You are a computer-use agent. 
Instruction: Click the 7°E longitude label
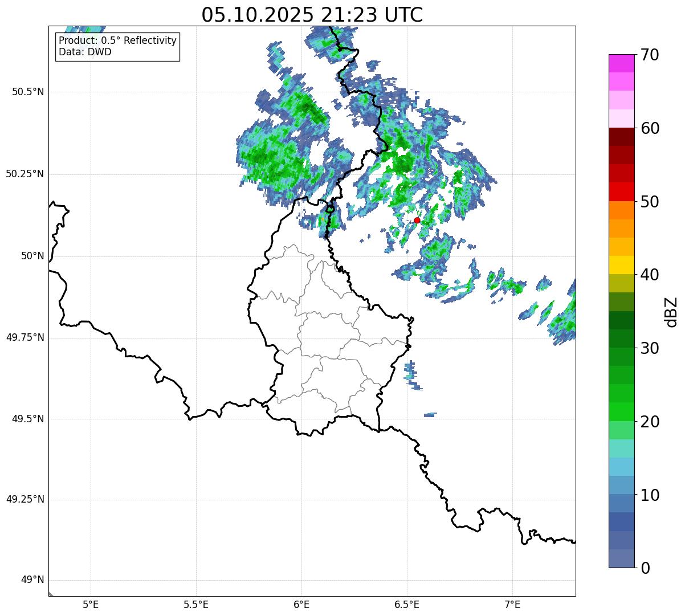[512, 604]
